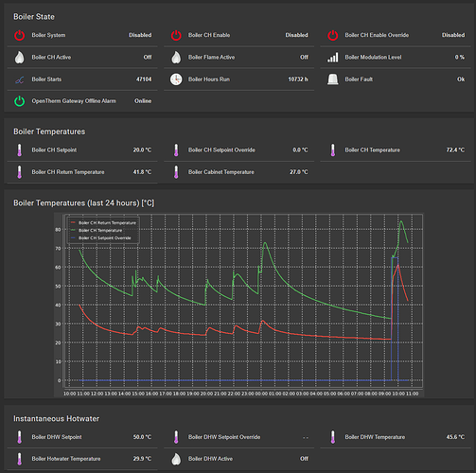
Task: Toggle the Boiler CH Setpoint Override legend entry
Action: pyautogui.click(x=101, y=238)
